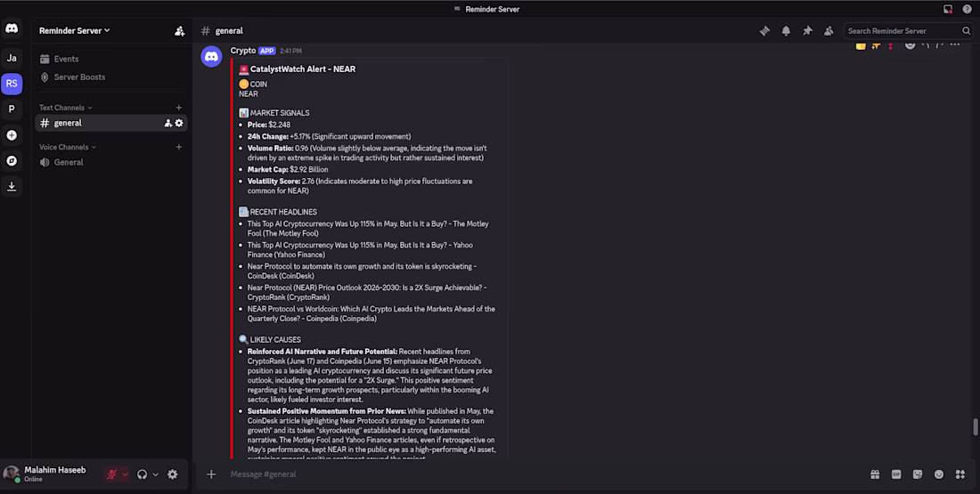Click the '24h Change: +5.17%' line
Viewport: 980px width, 494px height.
pos(329,137)
